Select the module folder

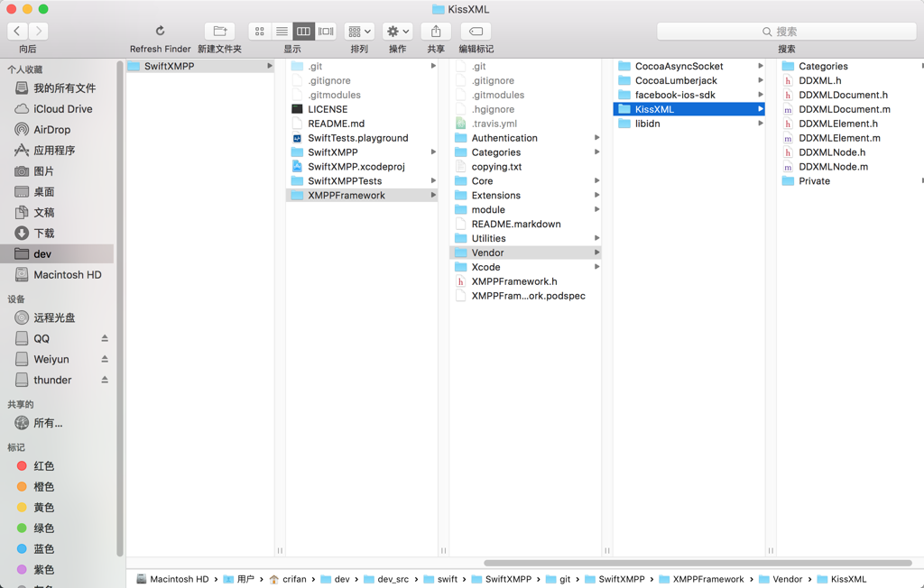click(x=526, y=210)
